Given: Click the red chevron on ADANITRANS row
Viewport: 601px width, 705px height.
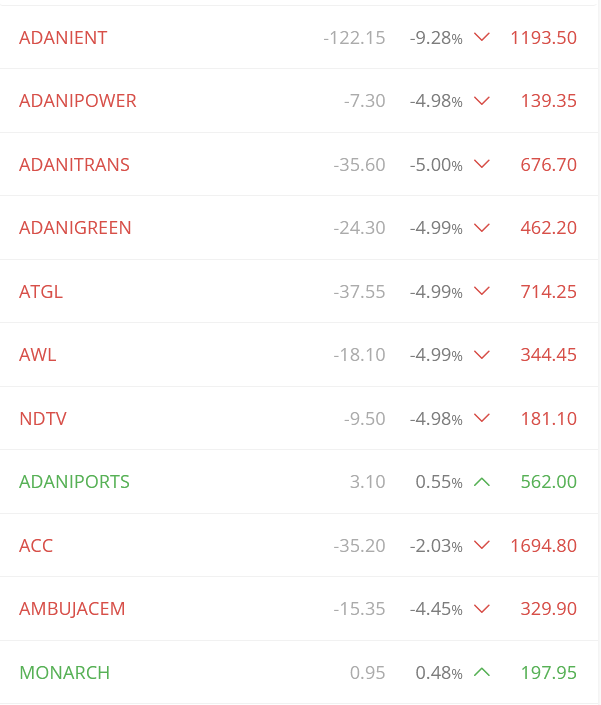Looking at the screenshot, I should point(482,164).
